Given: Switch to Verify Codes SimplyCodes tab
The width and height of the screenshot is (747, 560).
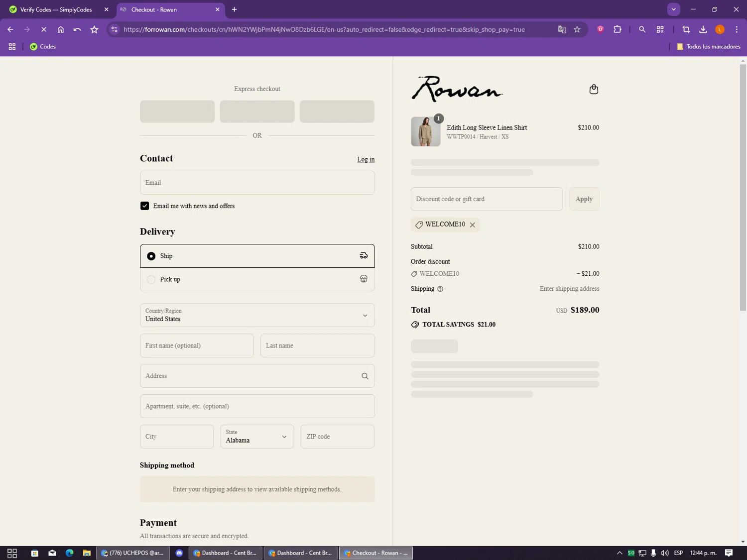Looking at the screenshot, I should 56,9.
